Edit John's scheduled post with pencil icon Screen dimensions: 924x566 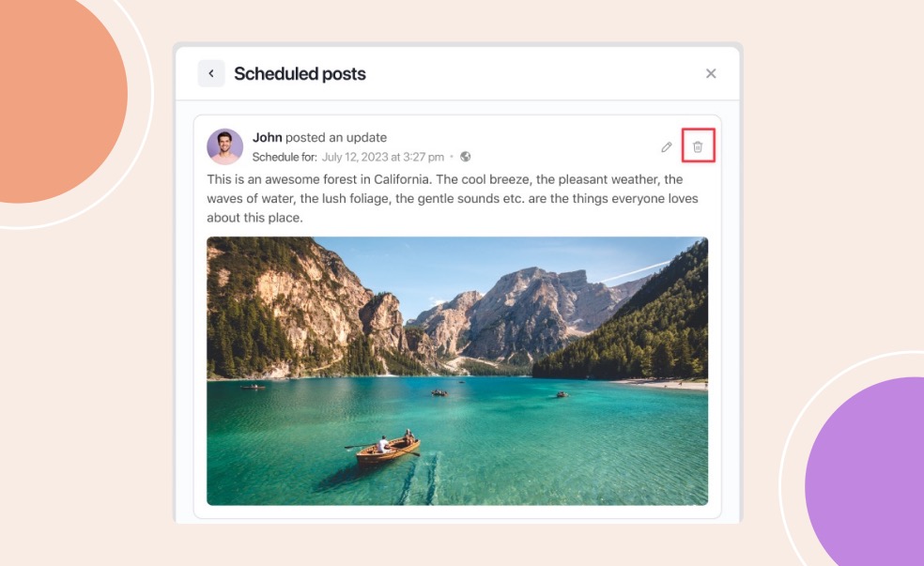point(667,146)
